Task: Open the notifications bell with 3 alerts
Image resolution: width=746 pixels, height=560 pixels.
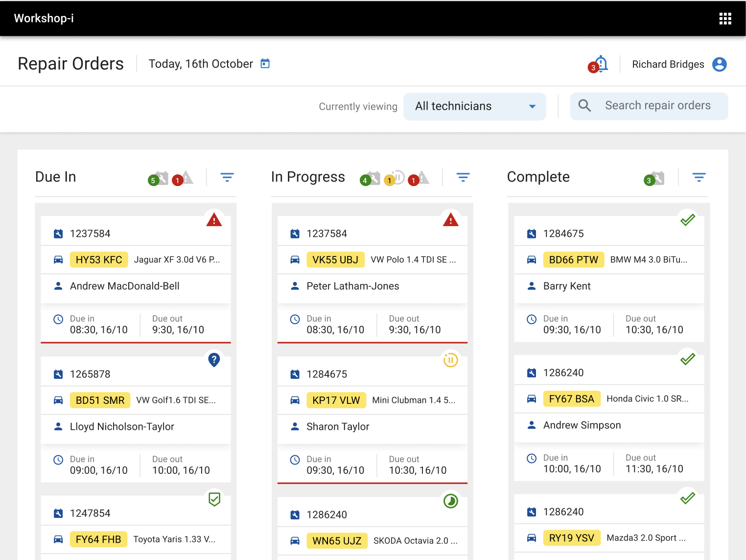Action: tap(600, 64)
